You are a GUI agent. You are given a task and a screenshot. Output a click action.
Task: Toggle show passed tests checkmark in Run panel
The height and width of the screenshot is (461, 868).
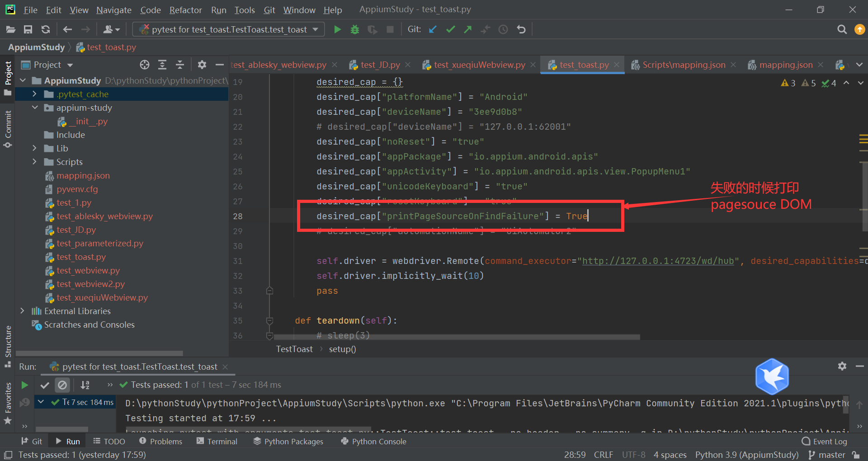(x=45, y=385)
